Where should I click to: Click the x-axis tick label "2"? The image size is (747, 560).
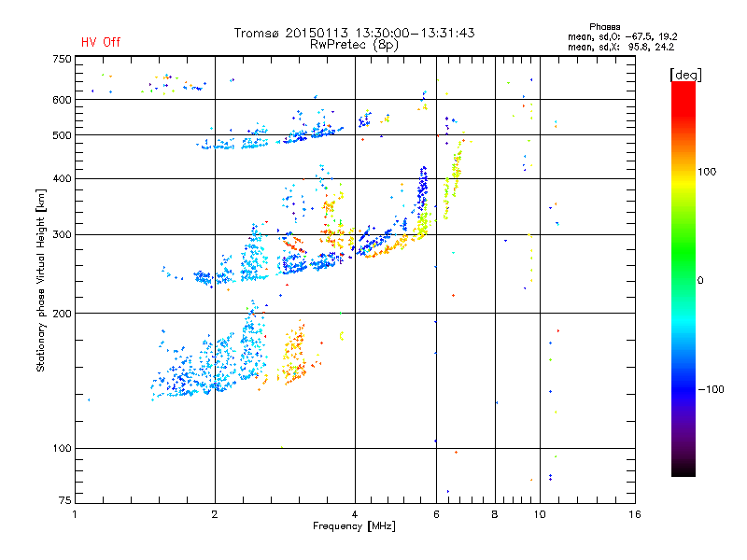215,514
